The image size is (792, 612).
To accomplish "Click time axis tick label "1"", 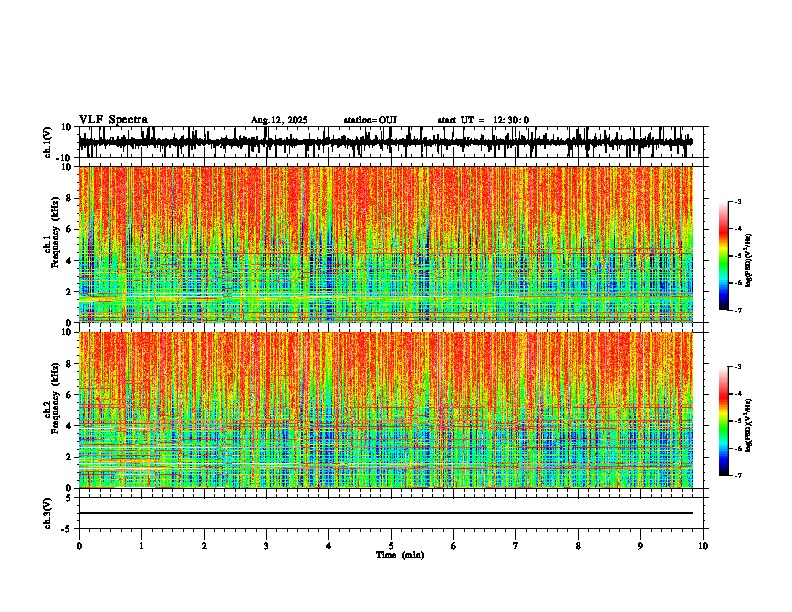I will [141, 546].
